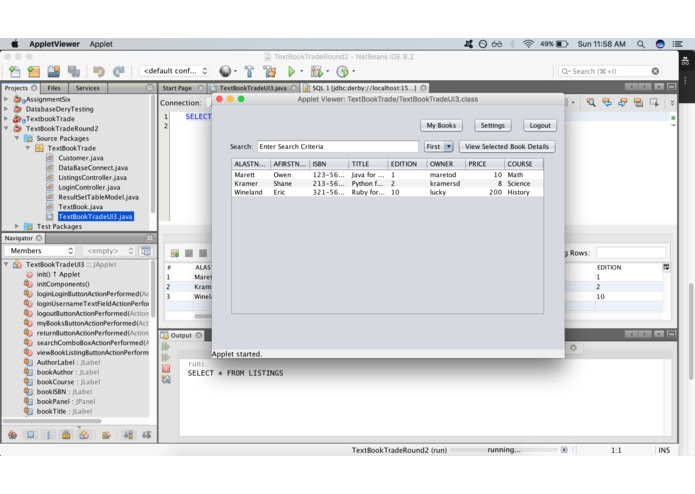Click the NetBeans Search field
695x494 pixels.
coord(609,71)
